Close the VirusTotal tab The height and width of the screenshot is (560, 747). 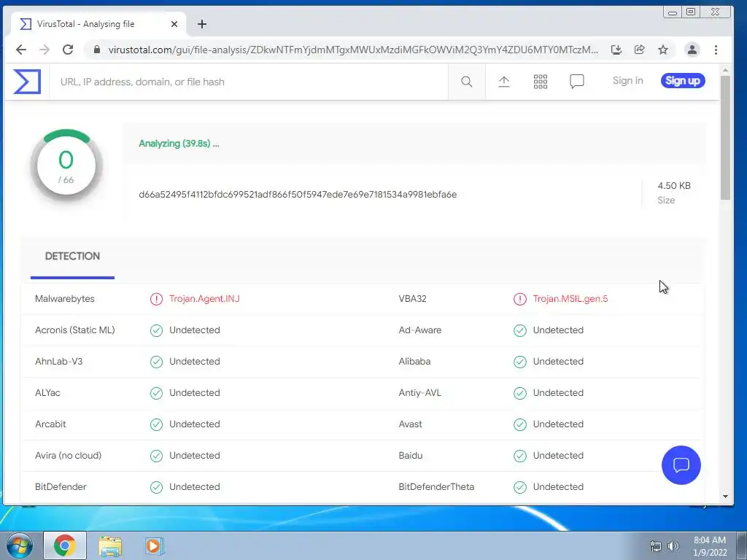[x=174, y=24]
